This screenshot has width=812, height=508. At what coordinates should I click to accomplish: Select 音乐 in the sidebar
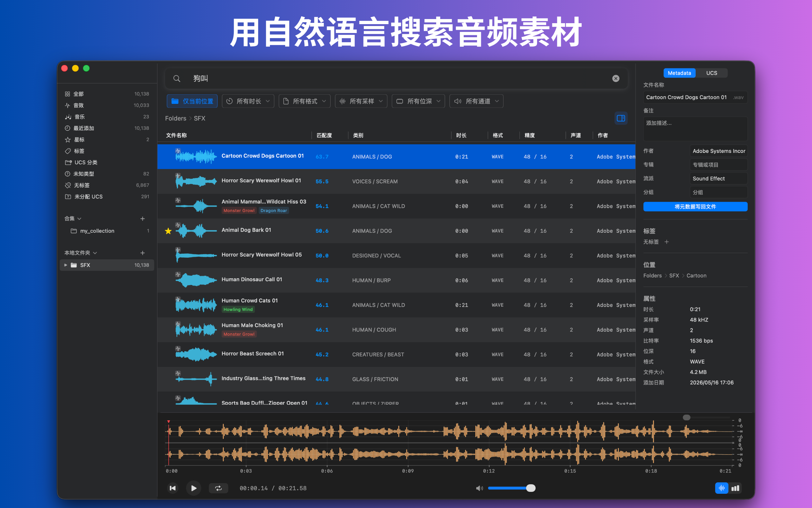click(107, 117)
